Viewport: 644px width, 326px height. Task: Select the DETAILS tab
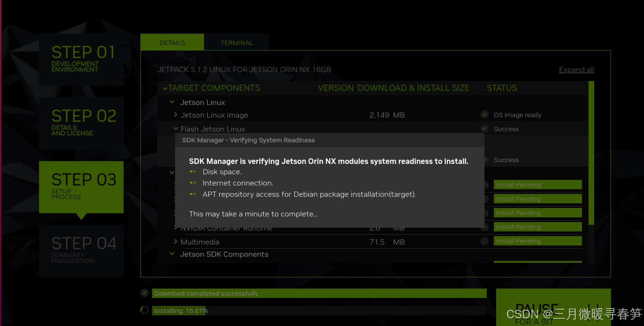pos(172,43)
